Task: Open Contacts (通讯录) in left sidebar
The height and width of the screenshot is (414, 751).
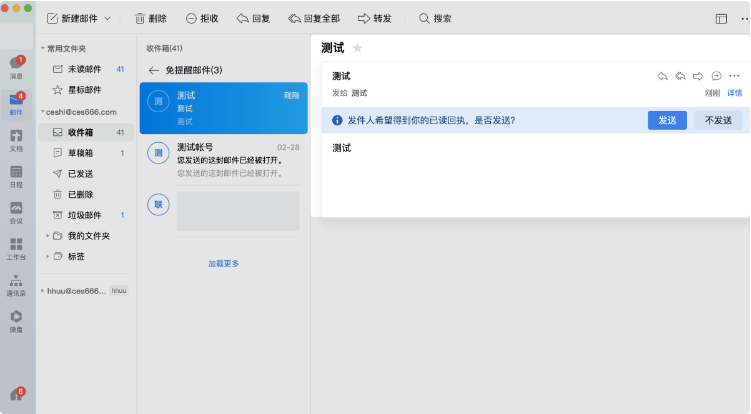Action: pos(16,284)
